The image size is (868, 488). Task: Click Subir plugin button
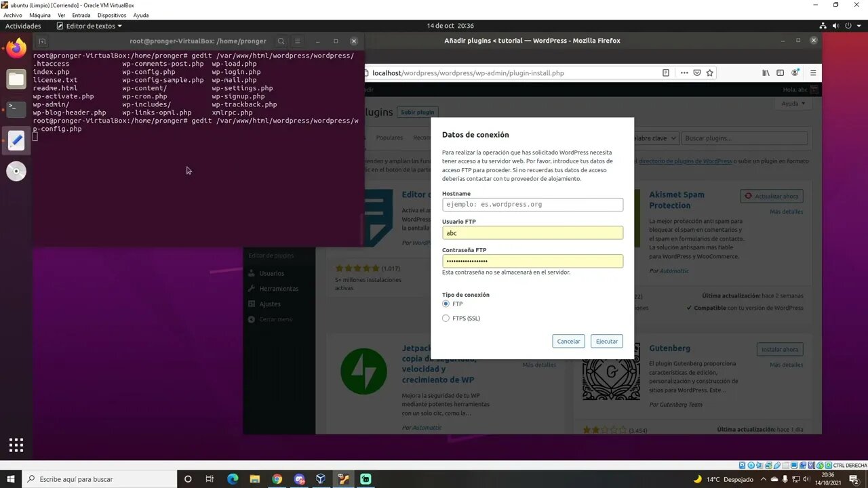[x=418, y=112]
